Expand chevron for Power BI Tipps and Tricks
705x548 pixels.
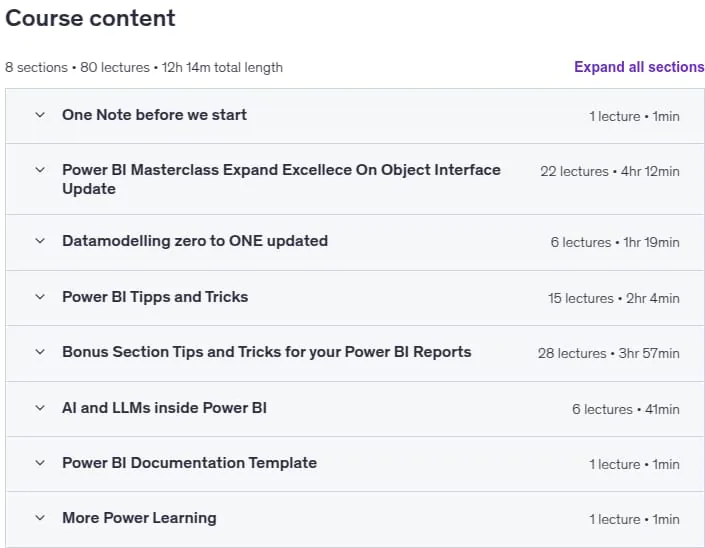[40, 297]
